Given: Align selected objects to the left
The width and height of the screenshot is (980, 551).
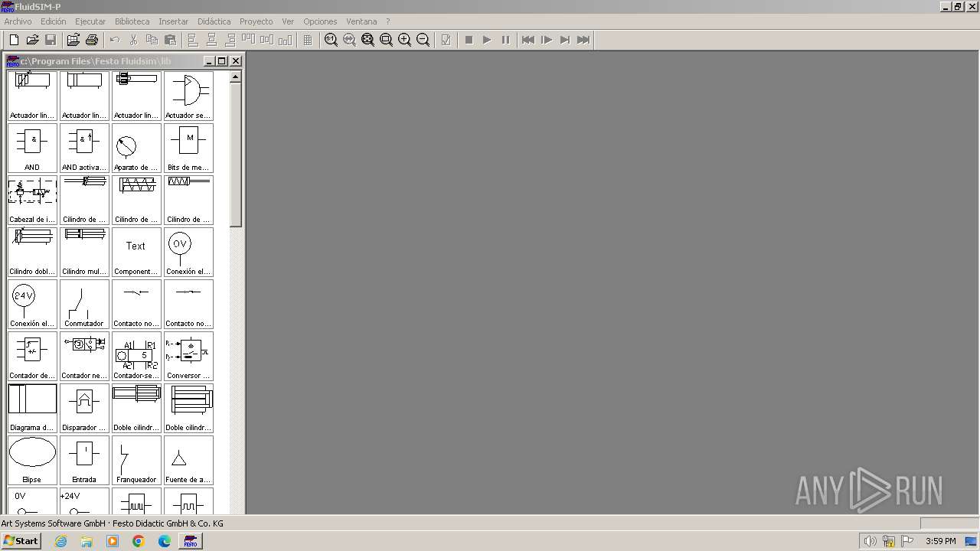Looking at the screenshot, I should click(193, 40).
